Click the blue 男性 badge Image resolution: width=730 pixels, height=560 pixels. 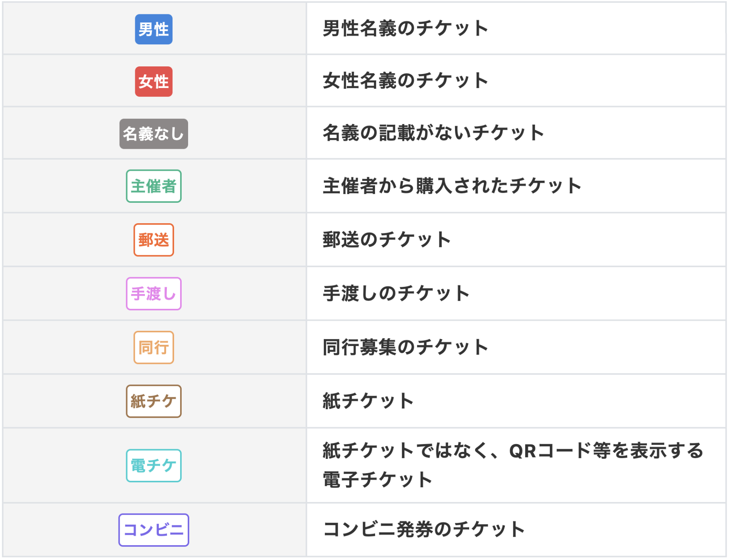pyautogui.click(x=154, y=29)
